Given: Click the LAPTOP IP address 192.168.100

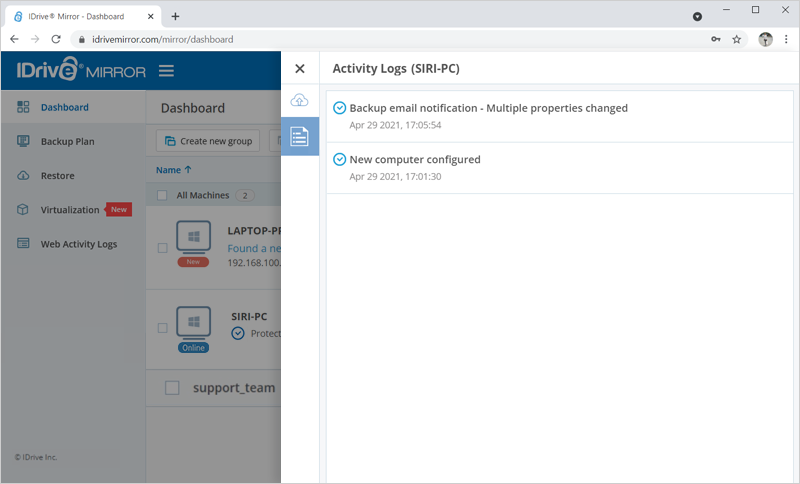Looking at the screenshot, I should [x=254, y=263].
